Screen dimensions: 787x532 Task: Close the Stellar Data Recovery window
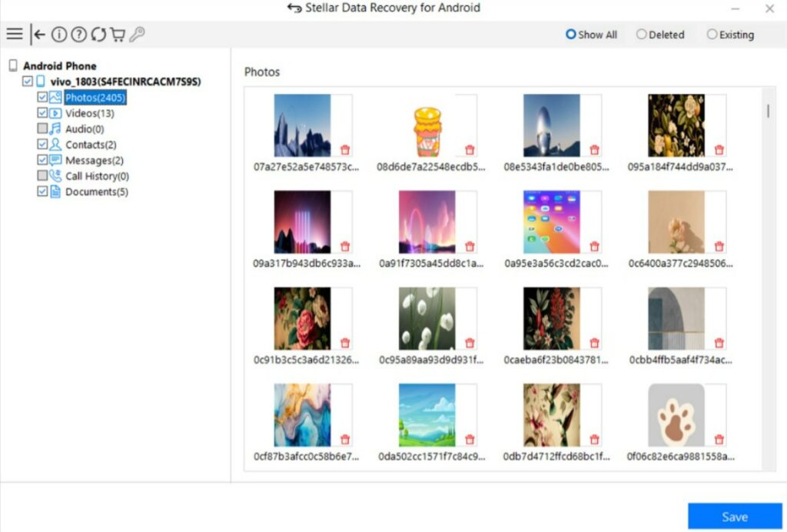(x=769, y=8)
